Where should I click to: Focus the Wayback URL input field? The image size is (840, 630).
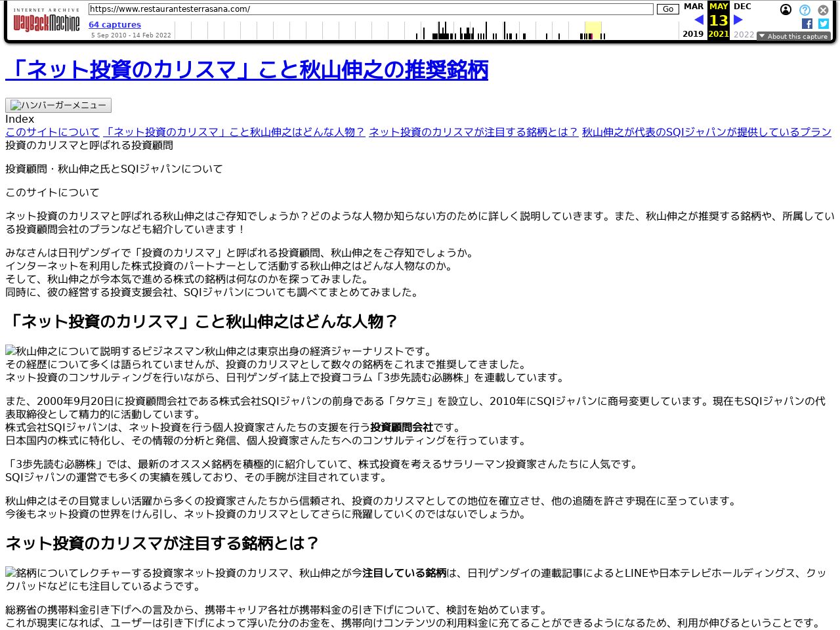coord(371,9)
